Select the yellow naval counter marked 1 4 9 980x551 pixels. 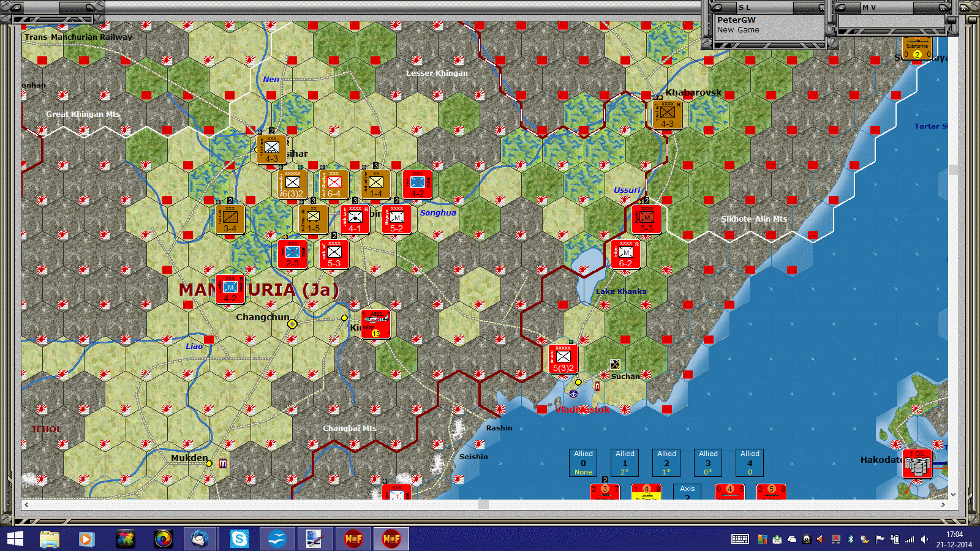[x=647, y=492]
